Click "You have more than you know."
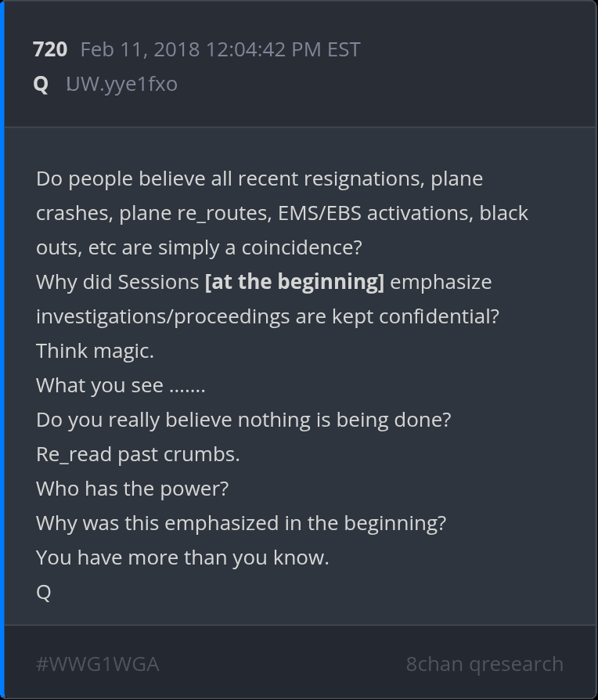The image size is (598, 700). 182,557
